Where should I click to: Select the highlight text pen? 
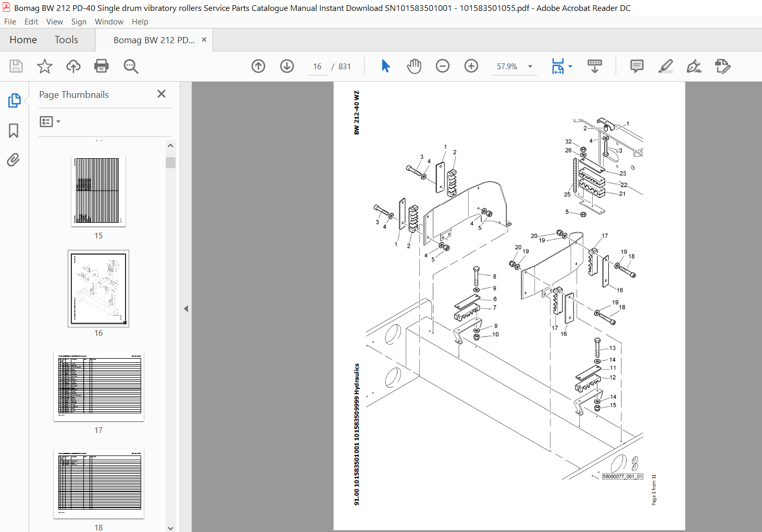pos(665,66)
